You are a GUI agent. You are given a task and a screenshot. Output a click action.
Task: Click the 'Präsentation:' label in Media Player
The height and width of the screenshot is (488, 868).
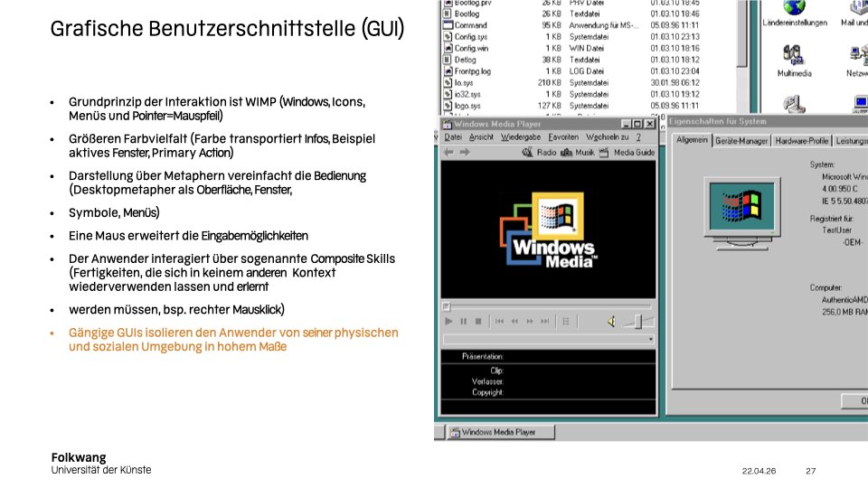tap(483, 357)
